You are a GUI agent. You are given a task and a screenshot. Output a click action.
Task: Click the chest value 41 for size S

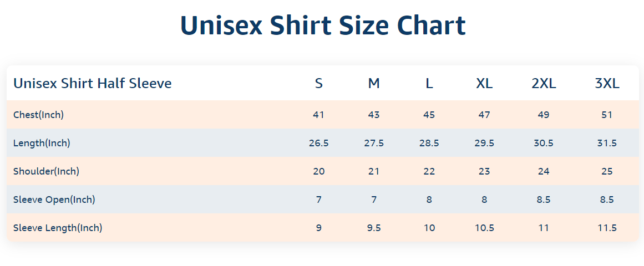point(319,115)
